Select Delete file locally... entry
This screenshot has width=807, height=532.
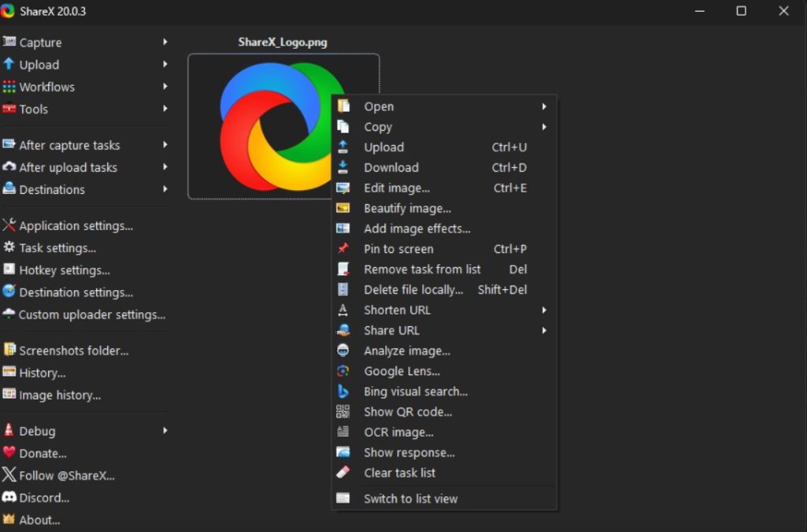point(444,290)
